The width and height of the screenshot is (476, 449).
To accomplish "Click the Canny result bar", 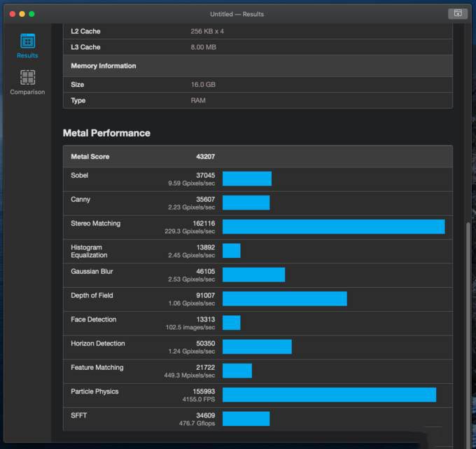I will pos(246,202).
